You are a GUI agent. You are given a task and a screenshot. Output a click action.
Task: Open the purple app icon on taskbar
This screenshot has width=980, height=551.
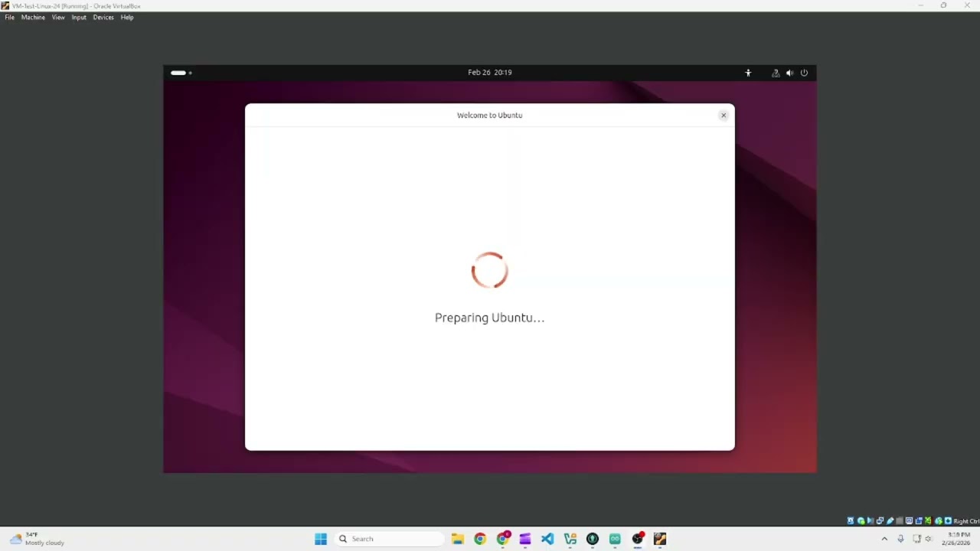coord(525,539)
